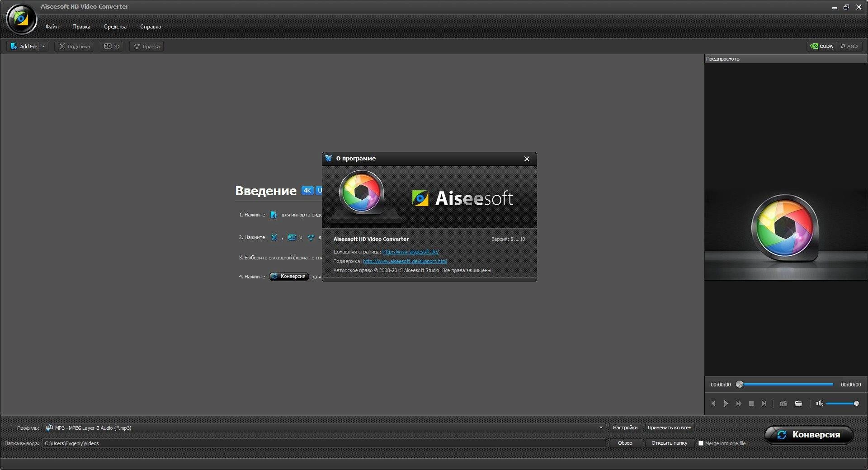Toggle CUDA acceleration
The image size is (868, 470).
click(x=822, y=46)
